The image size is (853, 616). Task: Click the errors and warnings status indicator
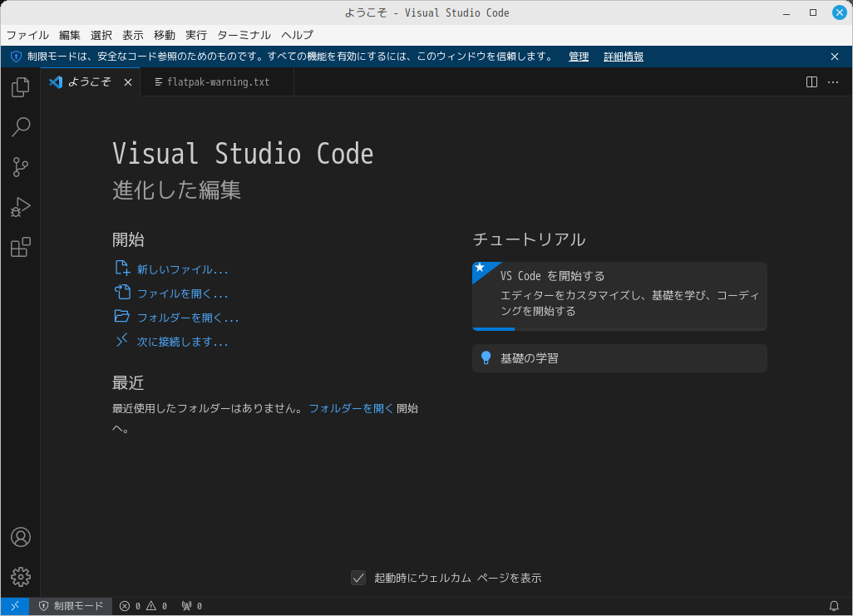click(144, 606)
